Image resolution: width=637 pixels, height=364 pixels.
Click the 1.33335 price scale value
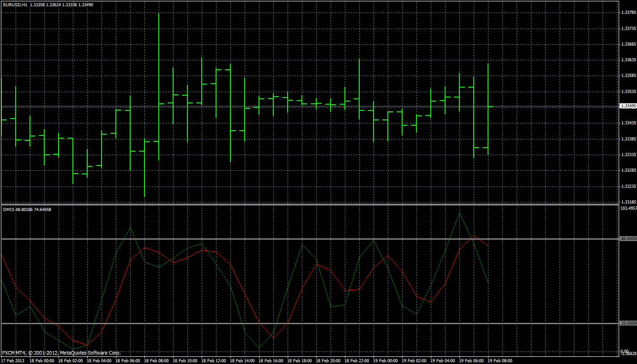pyautogui.click(x=629, y=154)
